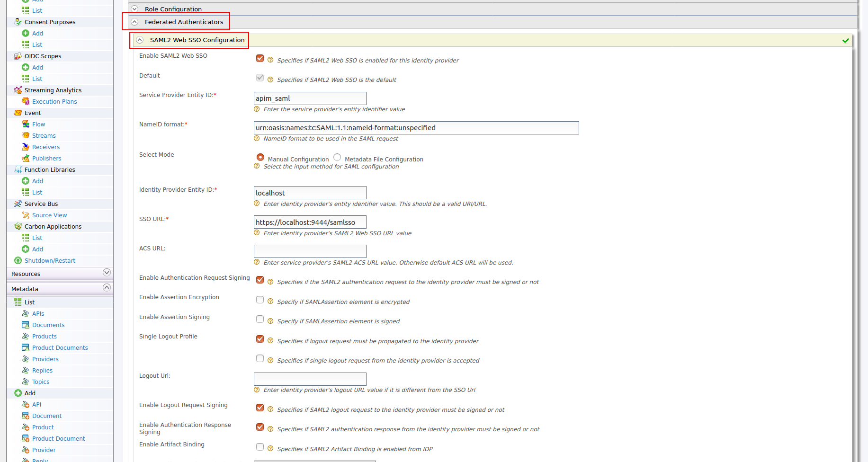Image resolution: width=868 pixels, height=462 pixels.
Task: Add a new Product under Metadata
Action: (x=42, y=427)
